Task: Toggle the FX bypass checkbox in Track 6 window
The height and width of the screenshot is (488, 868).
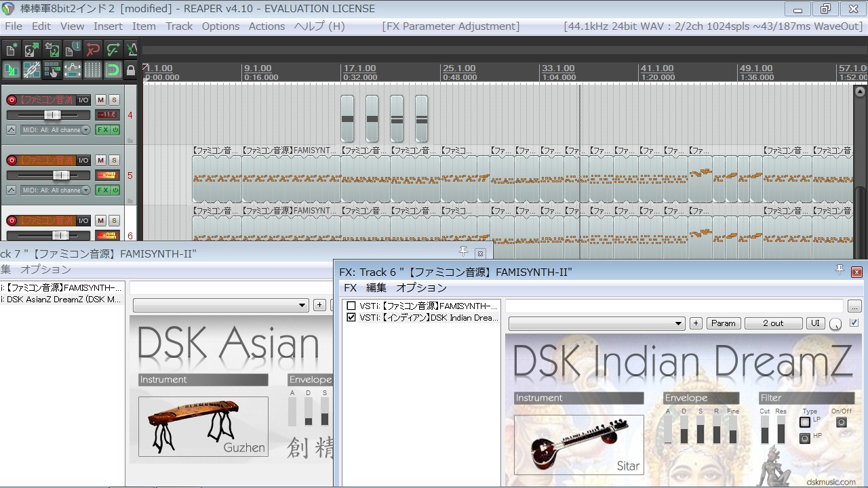Action: point(854,323)
